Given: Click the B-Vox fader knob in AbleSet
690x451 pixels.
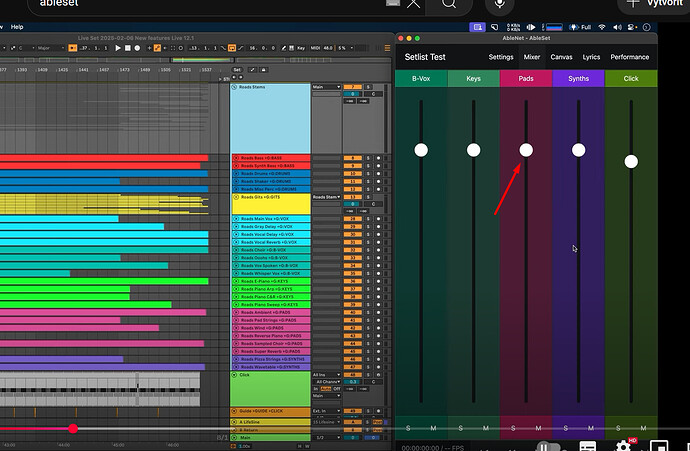Looking at the screenshot, I should (x=421, y=150).
